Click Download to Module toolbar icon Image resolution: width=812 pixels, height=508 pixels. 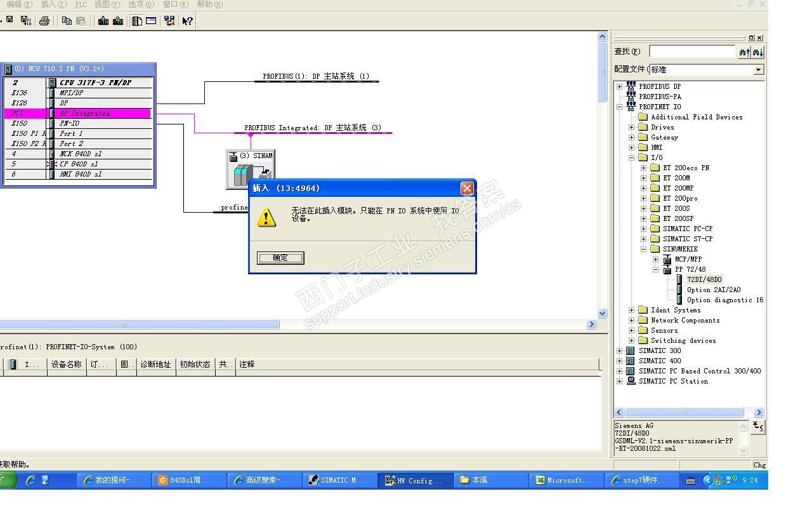[x=103, y=20]
